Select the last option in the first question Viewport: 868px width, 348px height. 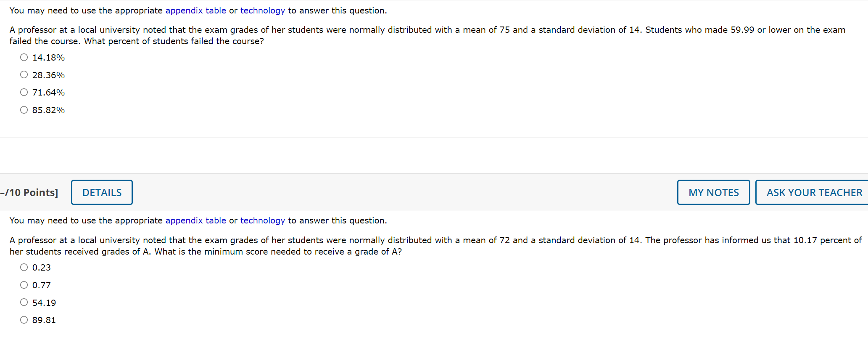[x=24, y=109]
